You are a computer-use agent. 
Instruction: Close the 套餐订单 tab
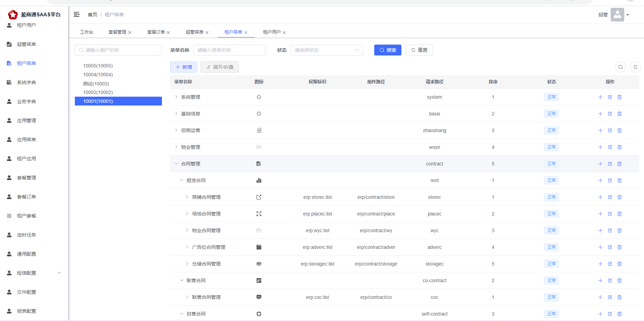168,33
